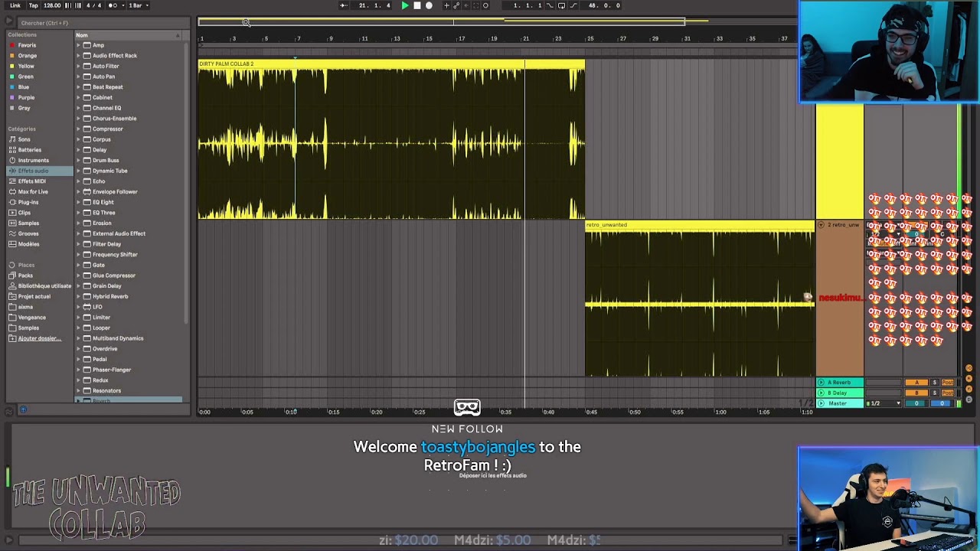Select the Redux device icon

pyautogui.click(x=87, y=380)
